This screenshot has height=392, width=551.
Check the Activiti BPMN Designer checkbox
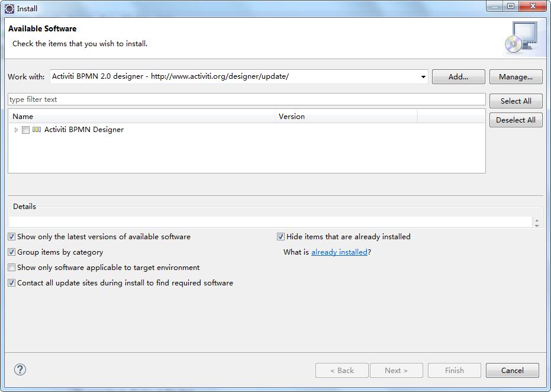point(25,130)
